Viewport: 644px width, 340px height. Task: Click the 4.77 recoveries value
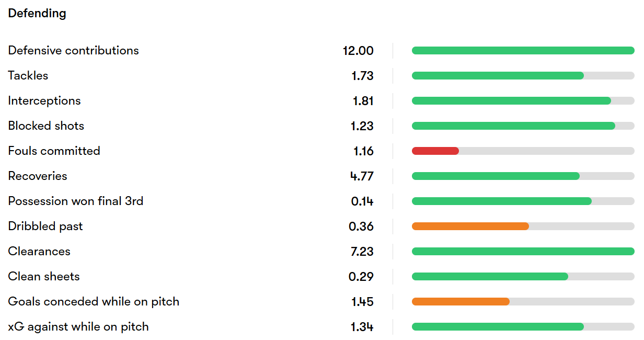[362, 176]
